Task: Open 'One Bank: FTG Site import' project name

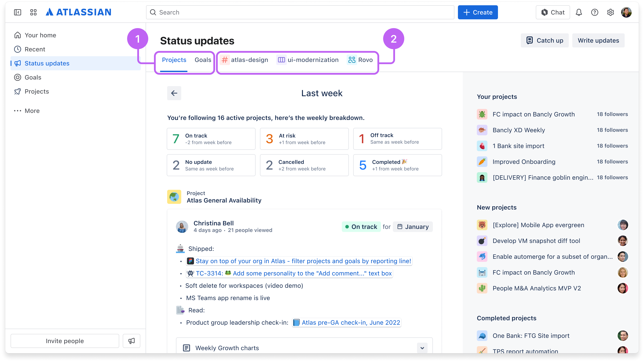Action: [531, 336]
